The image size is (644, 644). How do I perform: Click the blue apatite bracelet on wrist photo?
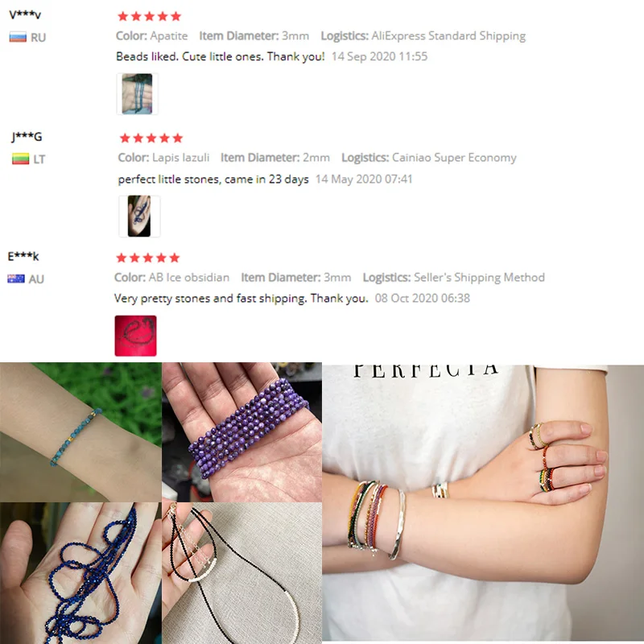tap(80, 432)
